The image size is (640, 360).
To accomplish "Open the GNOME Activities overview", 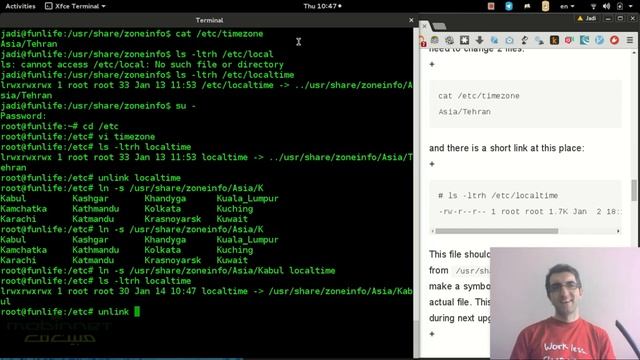I will click(x=20, y=6).
